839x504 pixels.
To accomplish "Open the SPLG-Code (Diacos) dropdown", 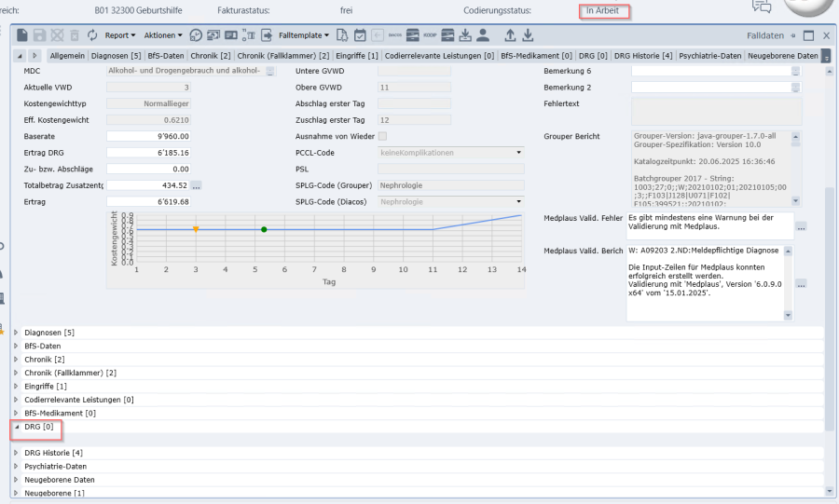I will [x=518, y=201].
